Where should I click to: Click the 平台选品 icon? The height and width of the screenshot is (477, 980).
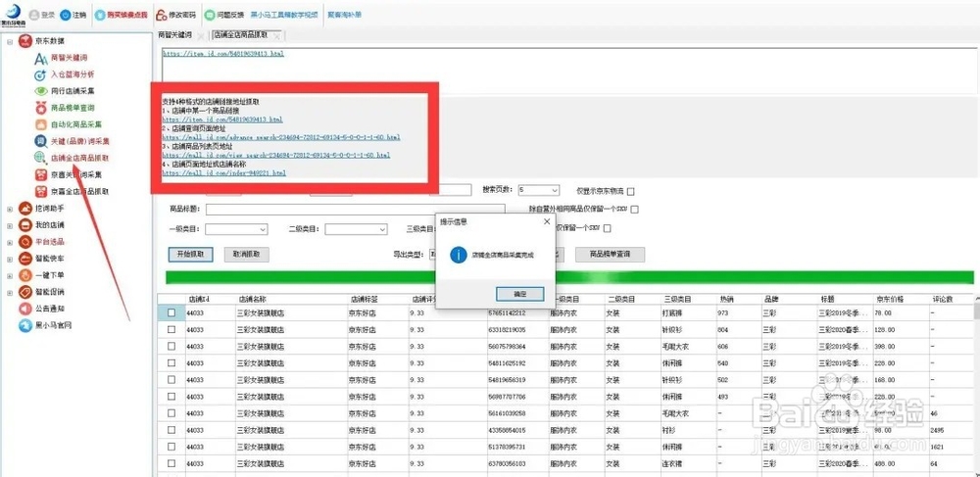[x=25, y=242]
